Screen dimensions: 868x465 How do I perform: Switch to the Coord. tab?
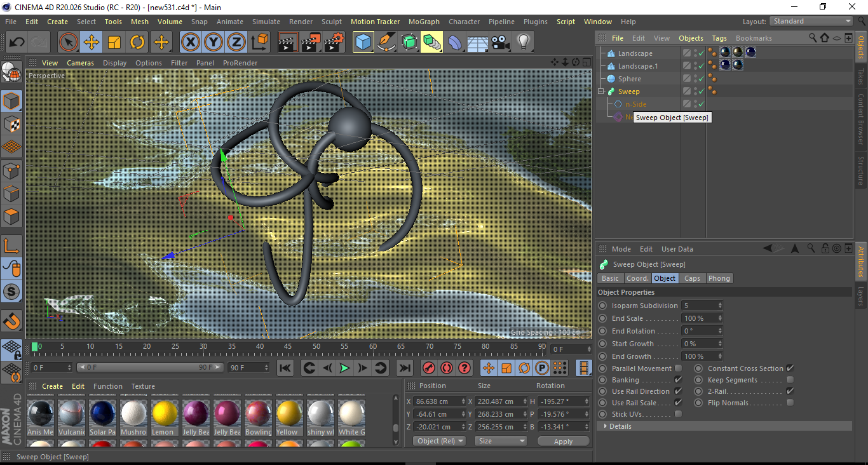pos(637,278)
